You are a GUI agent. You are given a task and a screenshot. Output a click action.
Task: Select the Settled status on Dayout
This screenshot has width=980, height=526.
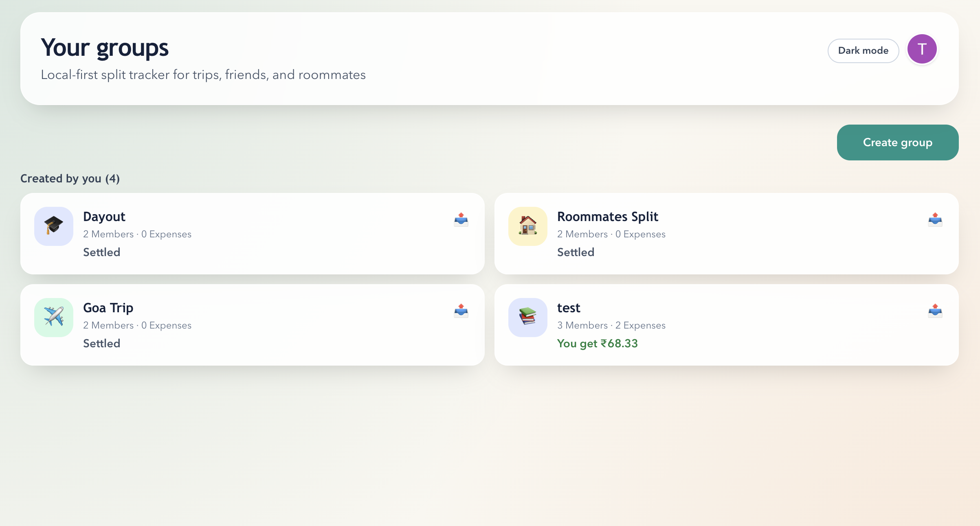pos(101,252)
